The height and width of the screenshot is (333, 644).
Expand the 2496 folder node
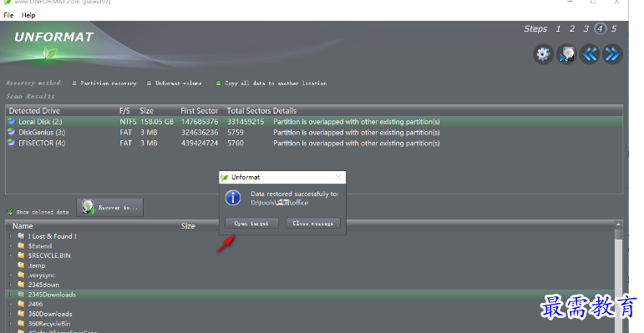(x=10, y=304)
